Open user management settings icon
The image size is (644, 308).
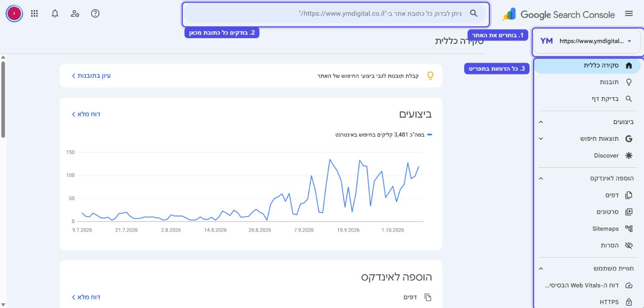(75, 13)
